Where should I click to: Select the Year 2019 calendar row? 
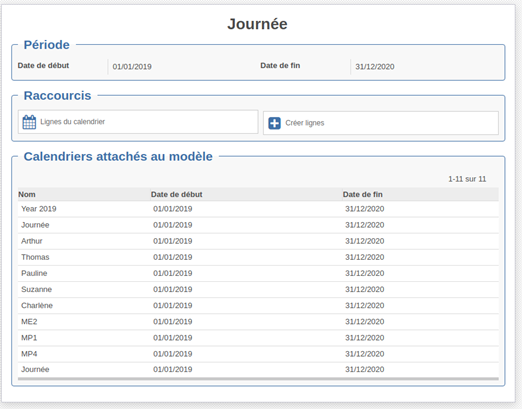coord(258,209)
